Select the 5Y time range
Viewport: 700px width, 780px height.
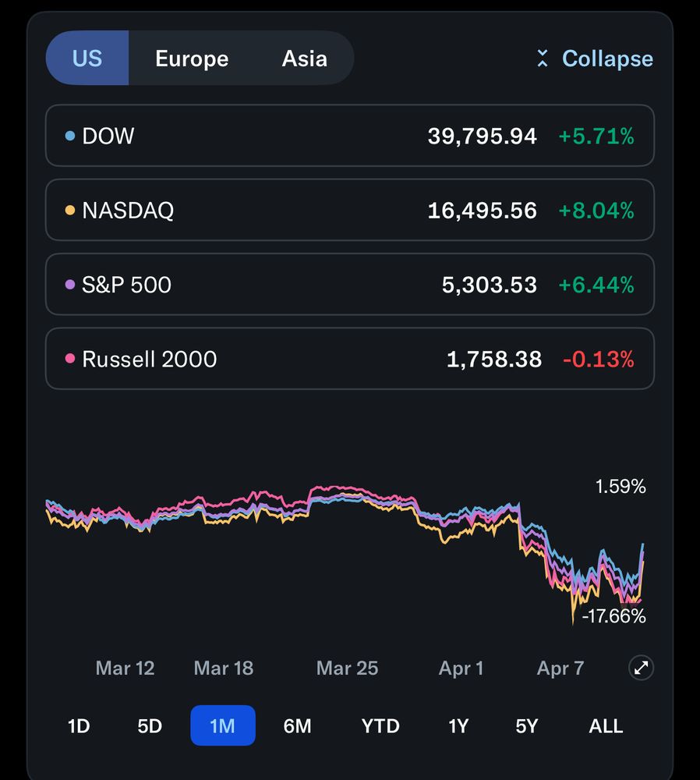[526, 725]
